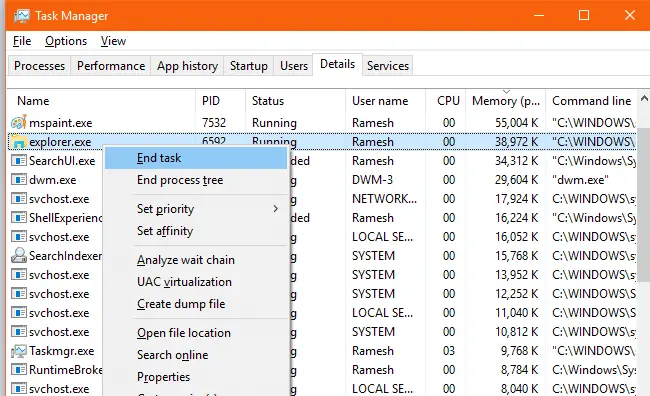Click the "dwm.exe" command line cell

pos(580,180)
